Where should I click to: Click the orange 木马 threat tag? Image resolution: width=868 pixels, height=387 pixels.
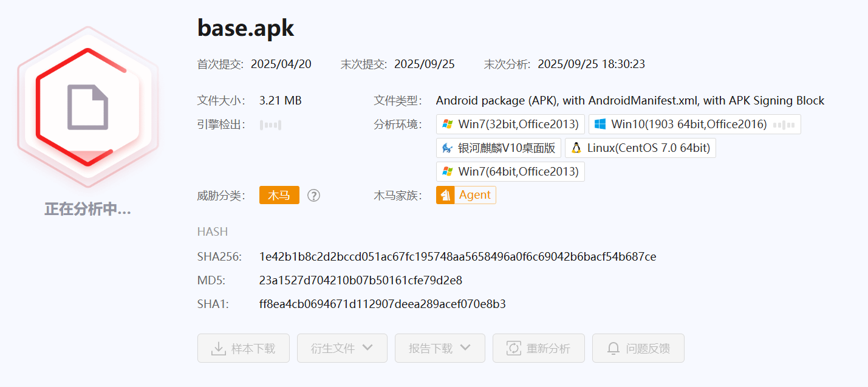279,195
